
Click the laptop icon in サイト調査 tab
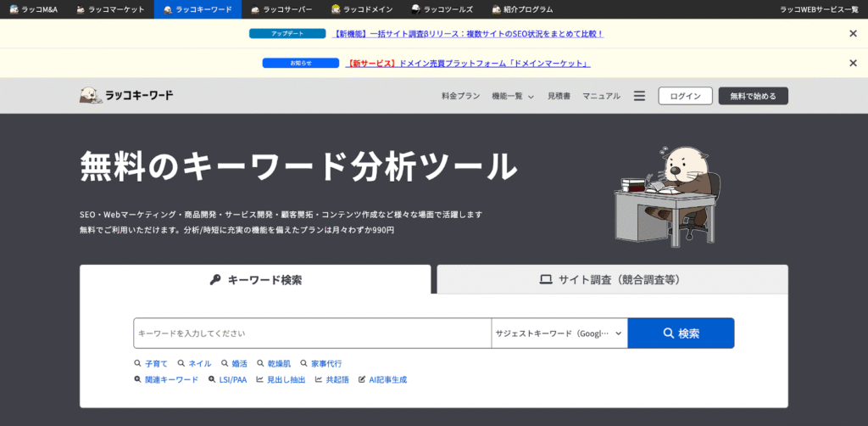[x=546, y=280]
